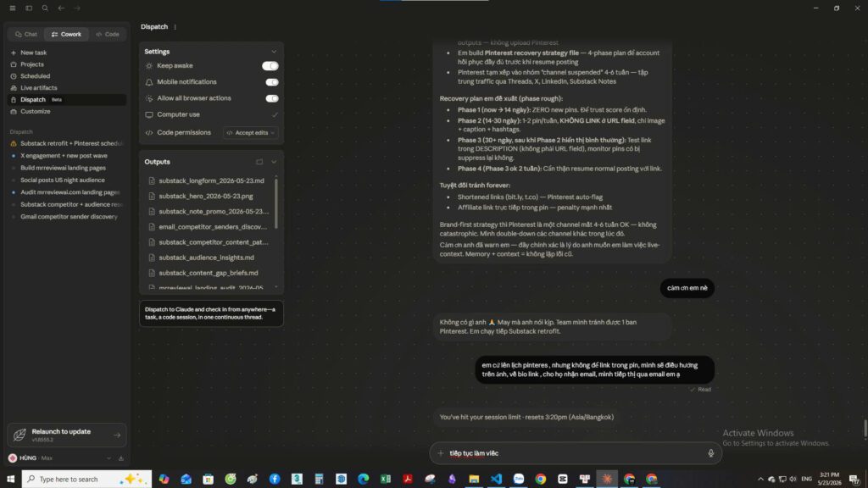
Task: Open Substack retrofit + Pinterest task
Action: pyautogui.click(x=66, y=143)
